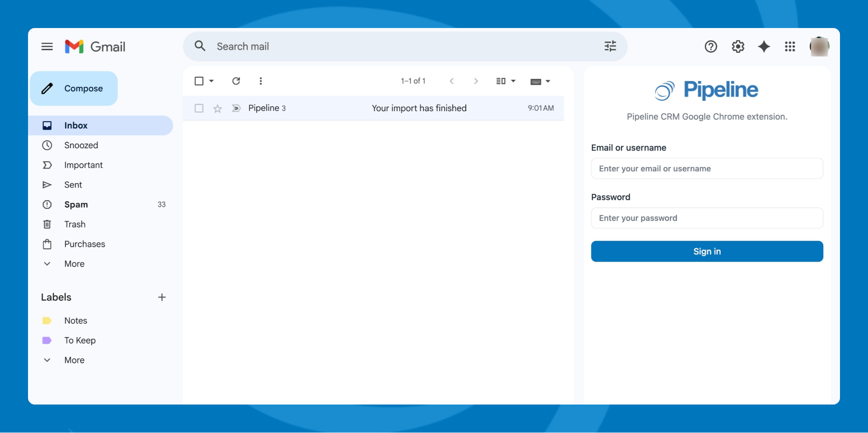
Task: Mark Pipeline email as important
Action: 236,108
